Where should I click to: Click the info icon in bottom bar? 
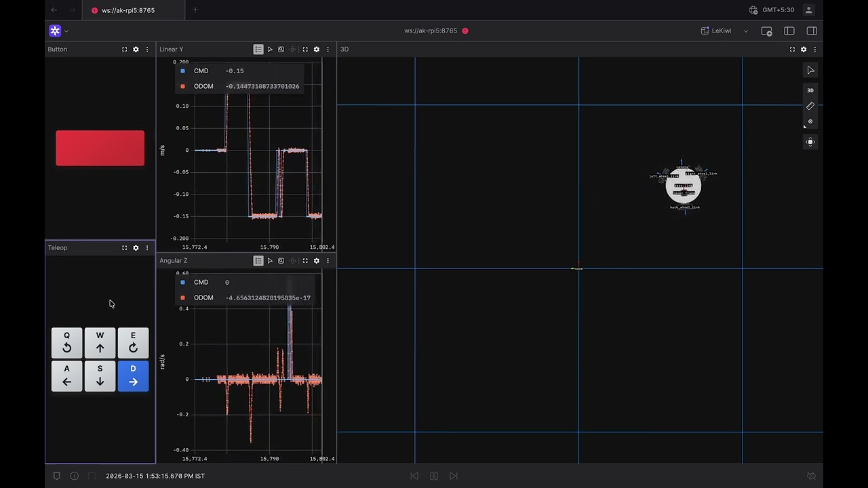tap(75, 476)
